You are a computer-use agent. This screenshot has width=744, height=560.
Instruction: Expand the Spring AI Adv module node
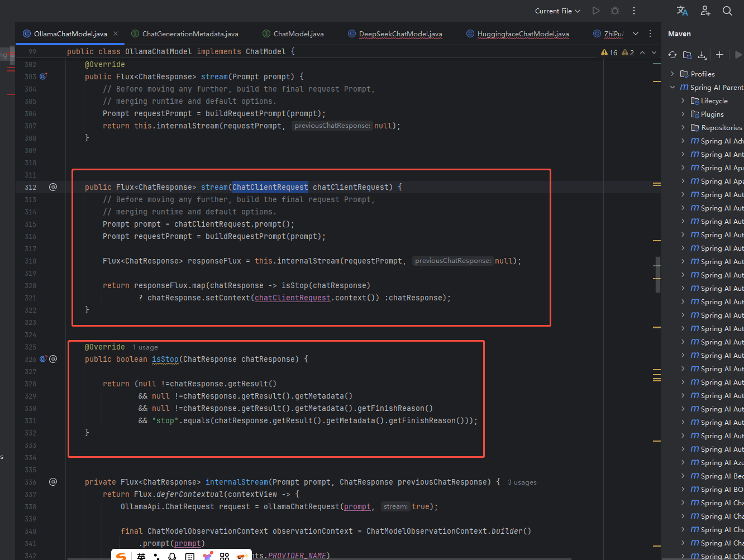683,141
